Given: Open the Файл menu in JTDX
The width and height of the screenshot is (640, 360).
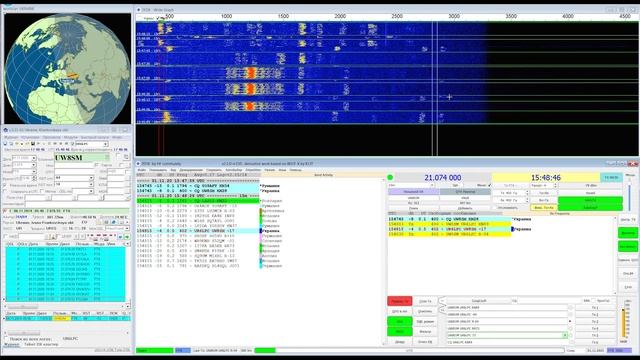Looking at the screenshot, I should pos(142,170).
